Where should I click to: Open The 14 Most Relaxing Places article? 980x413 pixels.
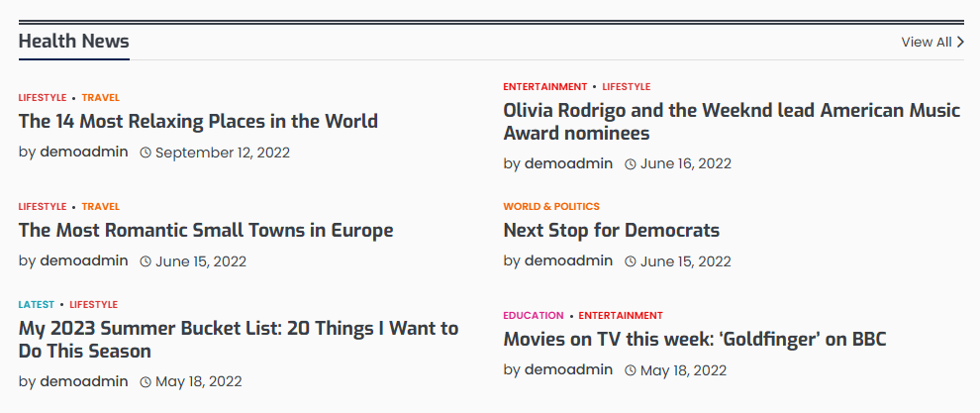point(198,121)
